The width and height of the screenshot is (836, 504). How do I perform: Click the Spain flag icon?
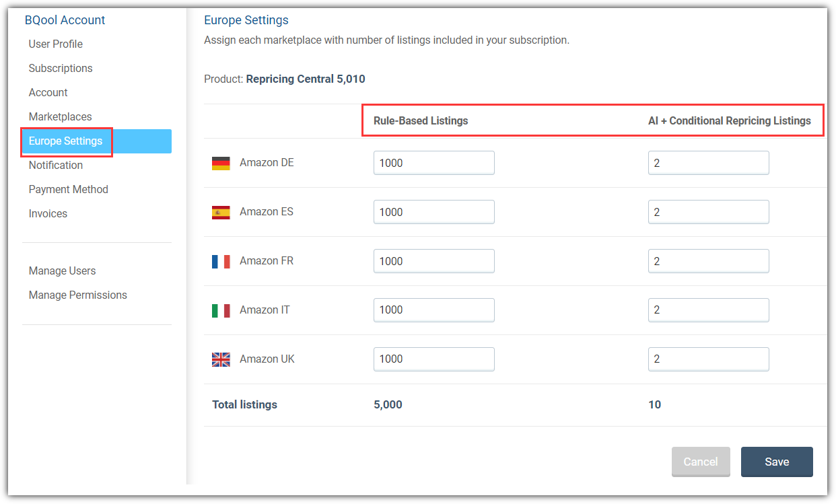click(221, 212)
